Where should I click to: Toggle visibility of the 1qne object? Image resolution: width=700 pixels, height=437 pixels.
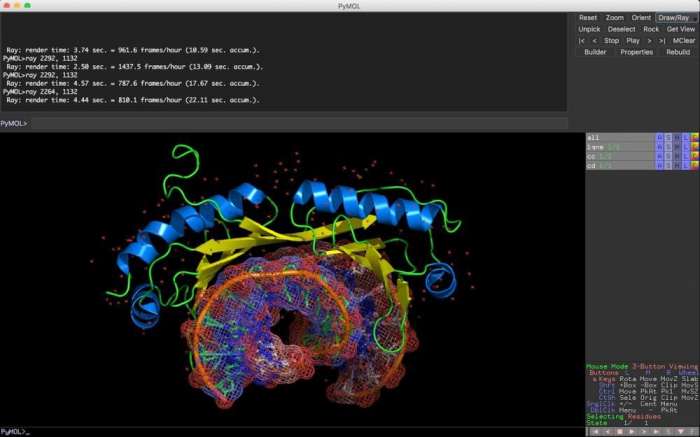pos(620,147)
